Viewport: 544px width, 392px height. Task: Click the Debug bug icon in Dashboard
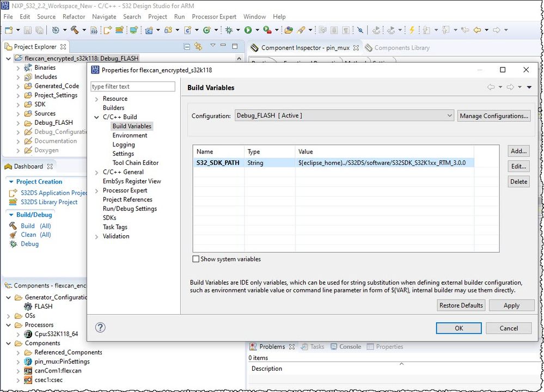[13, 244]
